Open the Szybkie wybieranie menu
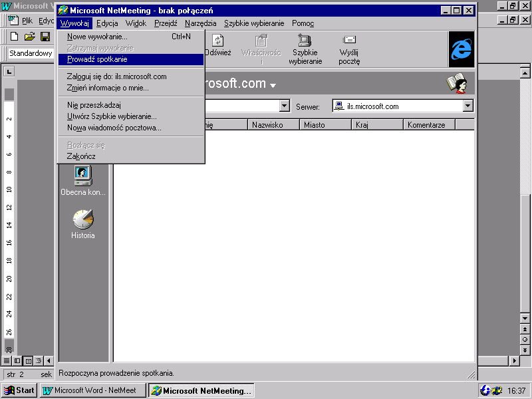 coord(254,23)
